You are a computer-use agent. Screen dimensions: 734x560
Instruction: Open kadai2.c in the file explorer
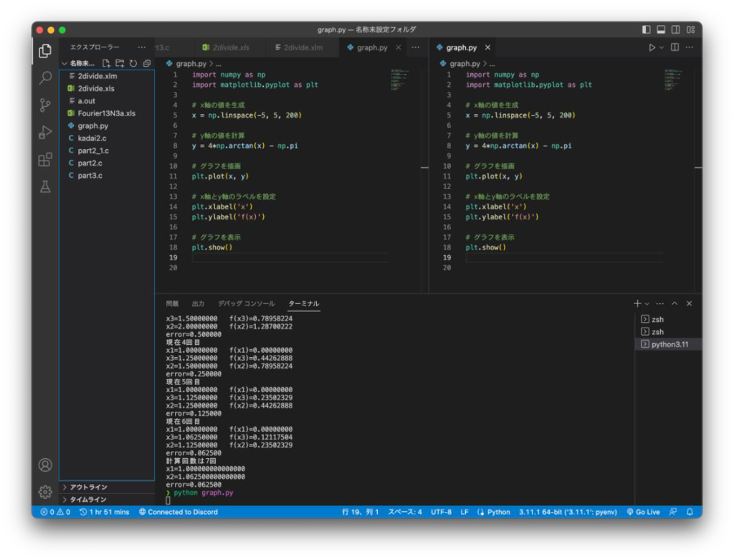click(x=91, y=138)
